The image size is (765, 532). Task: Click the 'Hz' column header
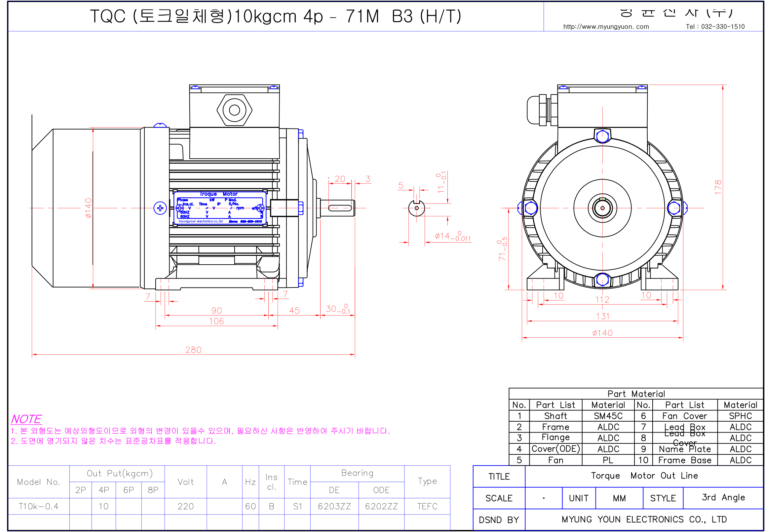point(250,482)
